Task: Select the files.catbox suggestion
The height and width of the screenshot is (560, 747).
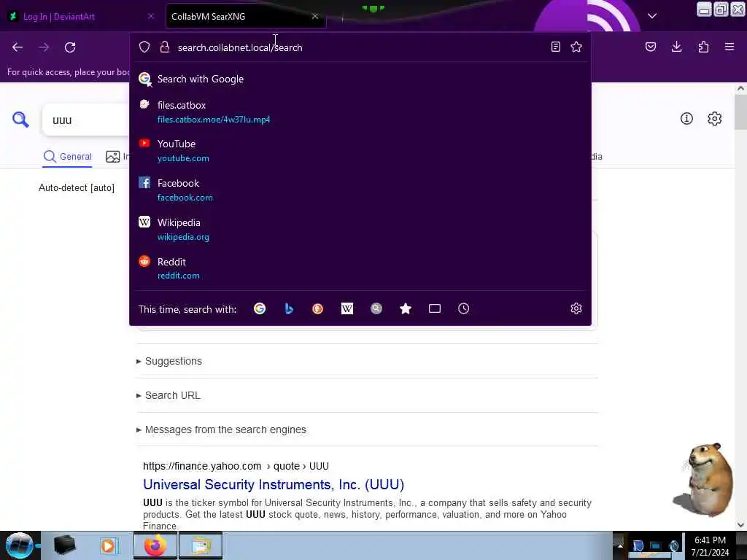Action: (x=360, y=112)
